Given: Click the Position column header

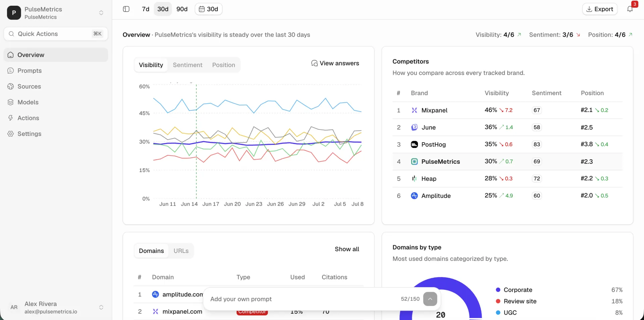Looking at the screenshot, I should tap(592, 93).
